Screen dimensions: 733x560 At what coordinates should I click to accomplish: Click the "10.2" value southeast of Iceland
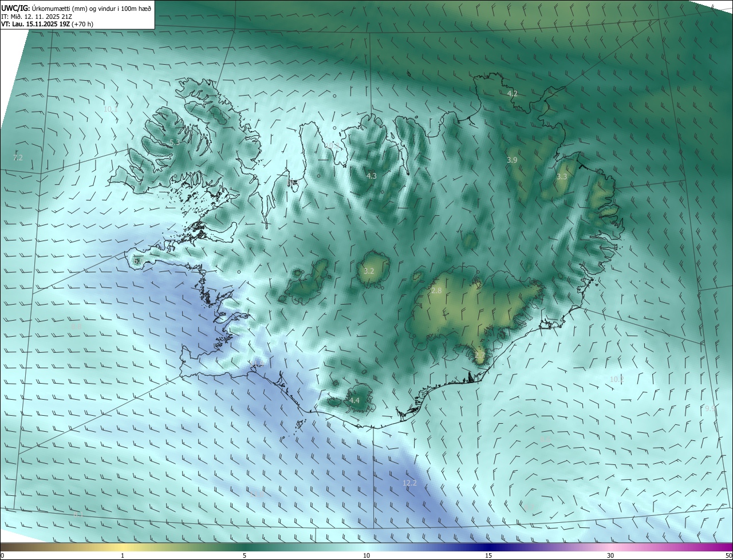(617, 379)
